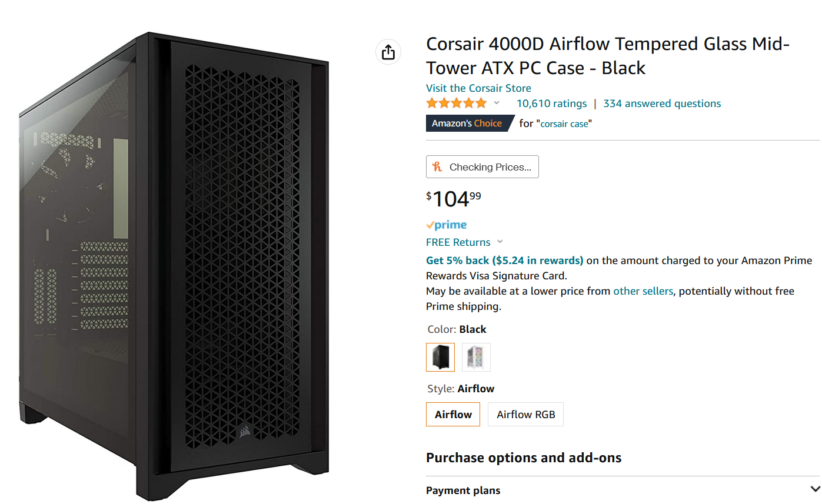Screen dimensions: 822x504
Task: Expand the Payment plans section
Action: (x=815, y=489)
